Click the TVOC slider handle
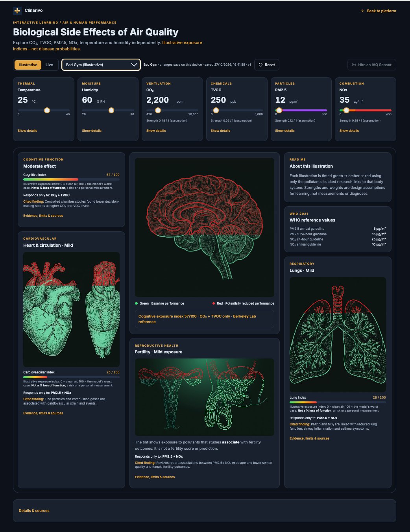The image size is (410, 532). 216,110
